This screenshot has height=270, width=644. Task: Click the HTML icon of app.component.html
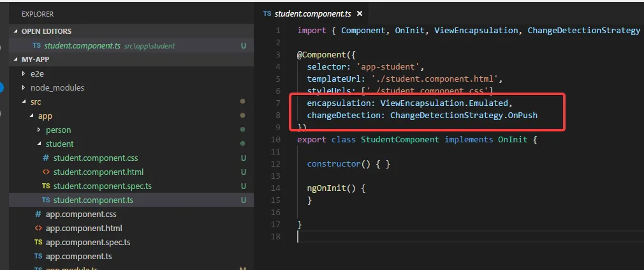[38, 228]
